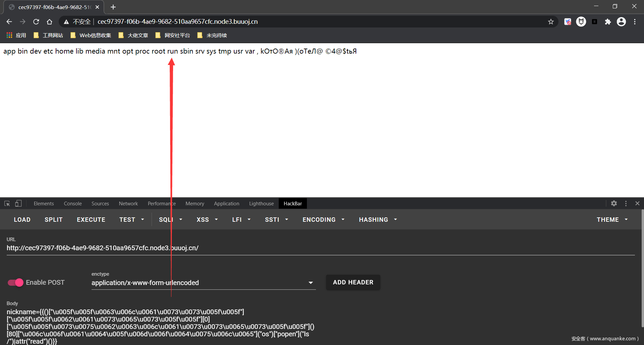The height and width of the screenshot is (345, 644).
Task: Open the DevTools settings gear
Action: coord(614,203)
